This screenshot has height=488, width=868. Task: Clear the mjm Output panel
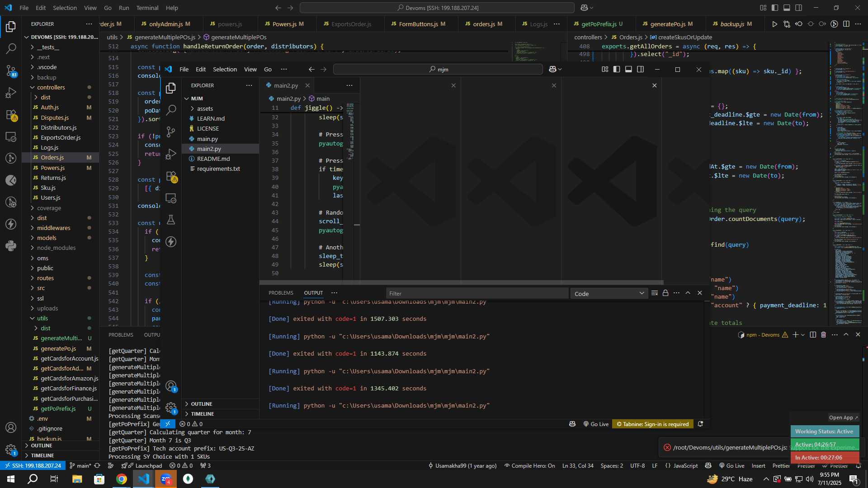click(x=654, y=293)
